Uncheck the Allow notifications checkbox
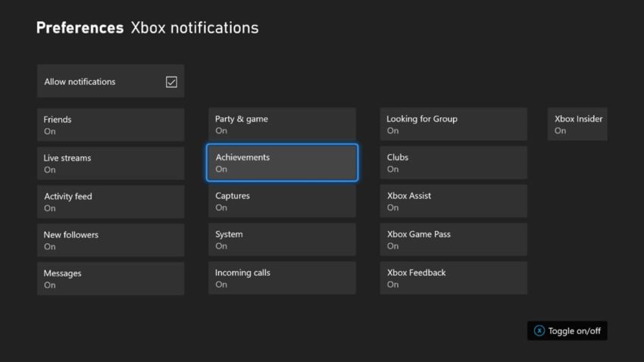Viewport: 644px width, 362px height. point(171,82)
